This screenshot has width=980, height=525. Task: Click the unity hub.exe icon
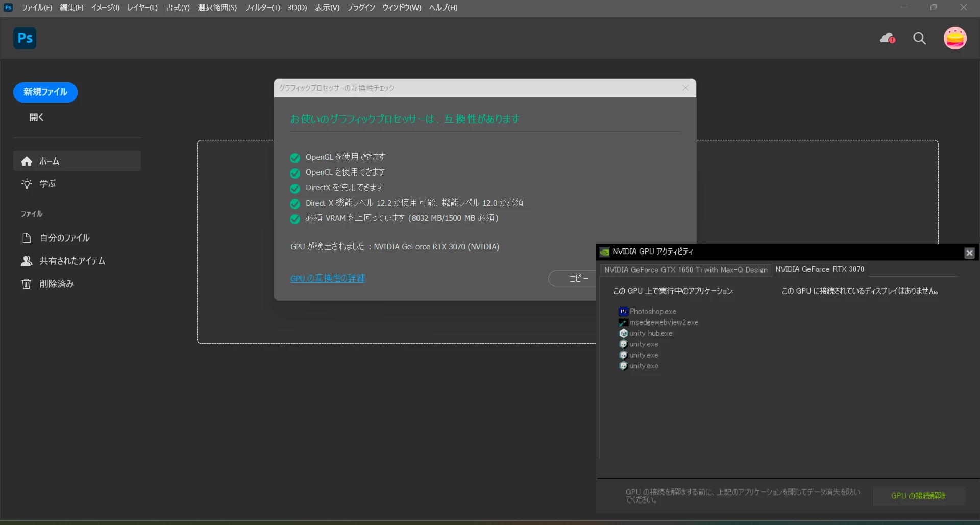point(623,333)
